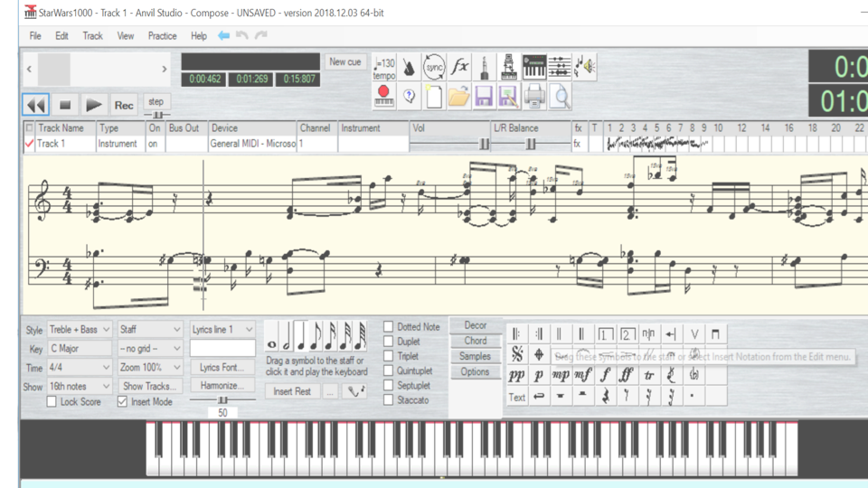868x488 pixels.
Task: Open the mixer sliders icon
Action: tap(560, 68)
